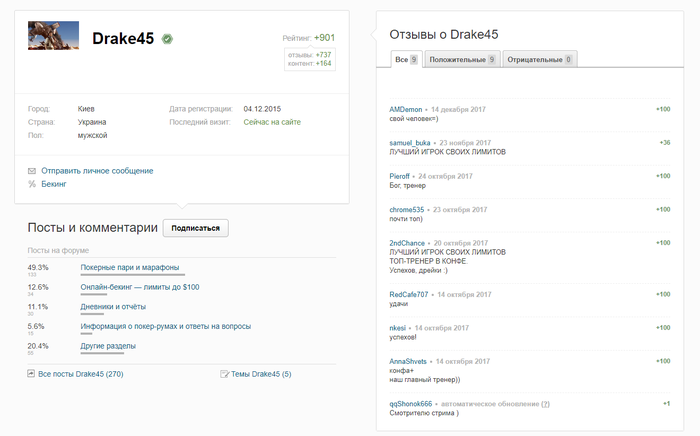Open reviewer AnnaShvets's profile
The height and width of the screenshot is (436, 700).
point(408,361)
